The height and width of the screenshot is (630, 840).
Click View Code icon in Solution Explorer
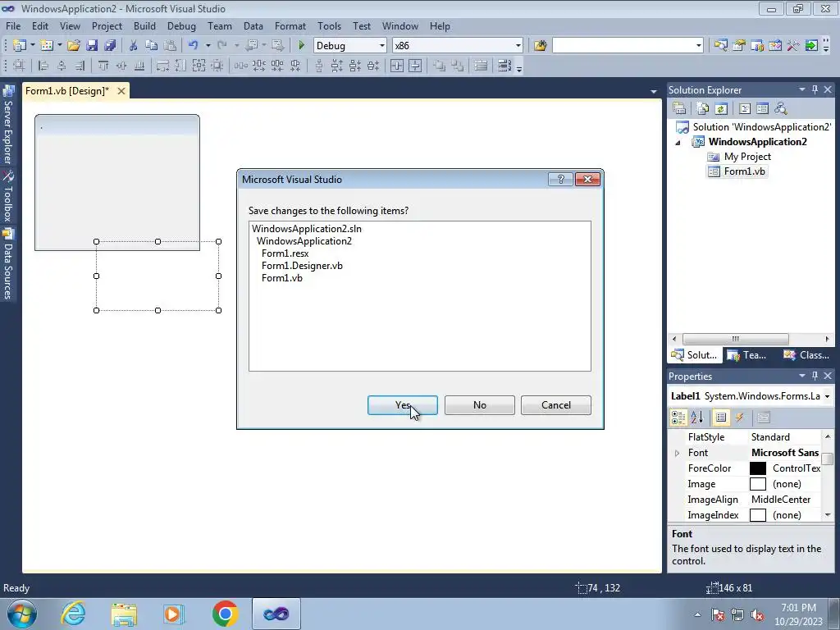745,109
